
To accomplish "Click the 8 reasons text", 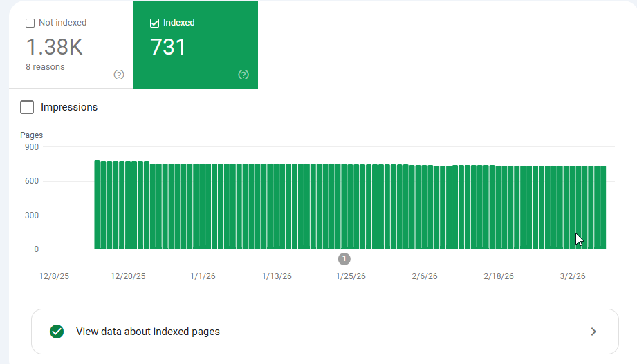I will pyautogui.click(x=45, y=67).
